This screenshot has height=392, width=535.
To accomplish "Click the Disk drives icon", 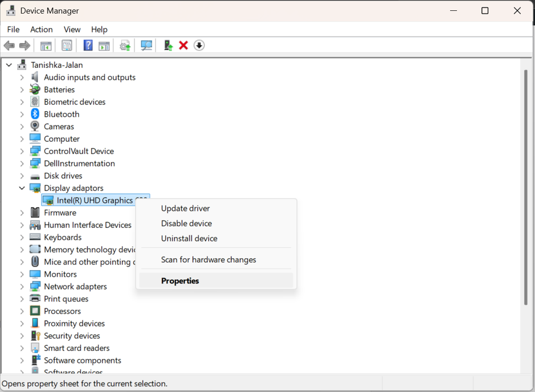I will (35, 177).
